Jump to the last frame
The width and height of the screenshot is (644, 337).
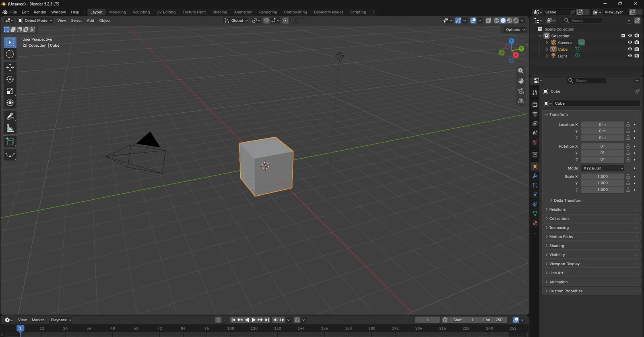point(267,320)
